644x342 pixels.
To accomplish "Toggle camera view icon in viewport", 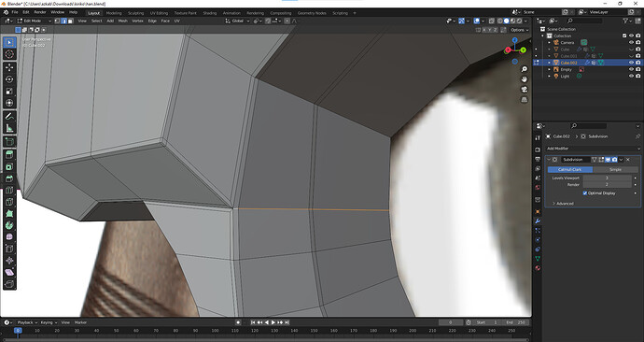I will (x=525, y=90).
